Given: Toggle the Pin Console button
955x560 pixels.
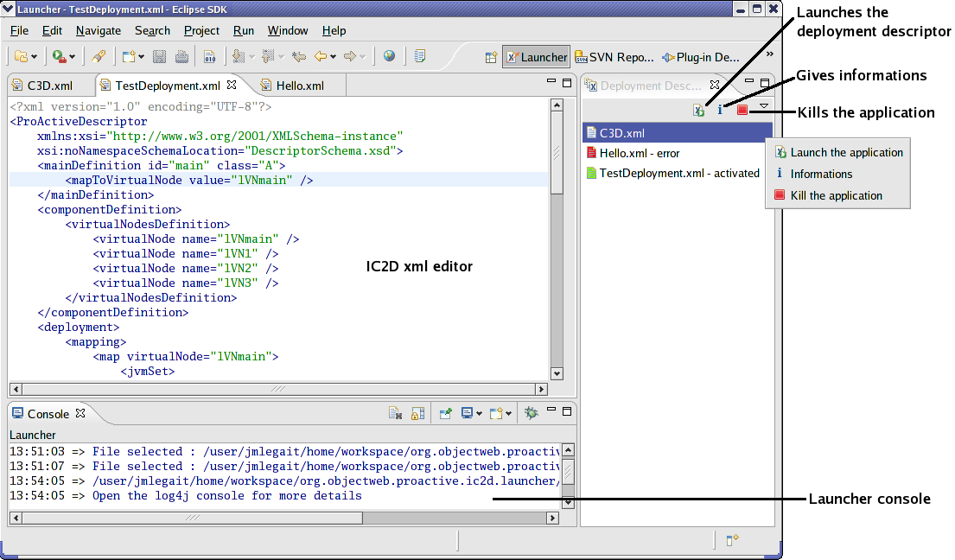Looking at the screenshot, I should click(x=446, y=414).
